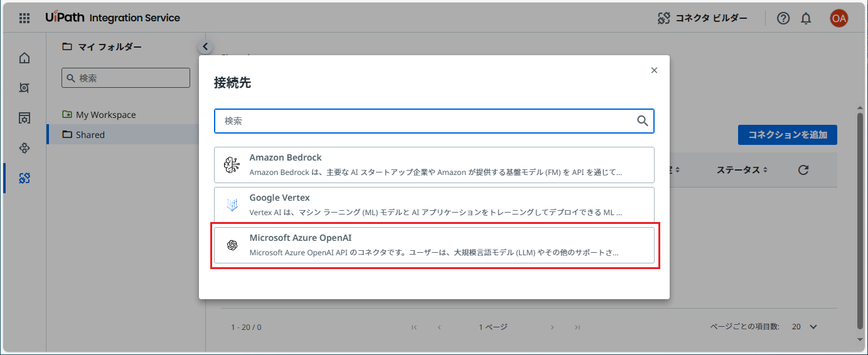Select the fourth sidebar icon below Home
Viewport: 868px width, 355px height.
click(x=24, y=148)
